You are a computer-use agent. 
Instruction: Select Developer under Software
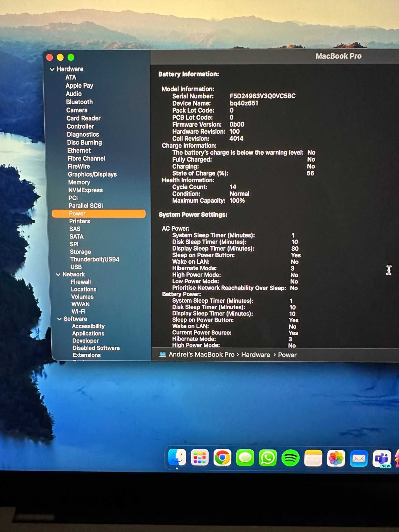click(85, 341)
